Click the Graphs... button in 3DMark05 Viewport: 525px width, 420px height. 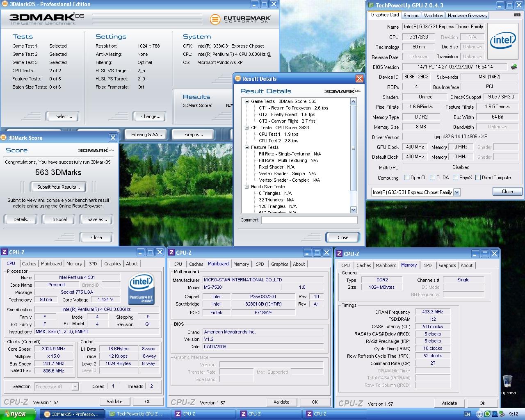click(194, 135)
